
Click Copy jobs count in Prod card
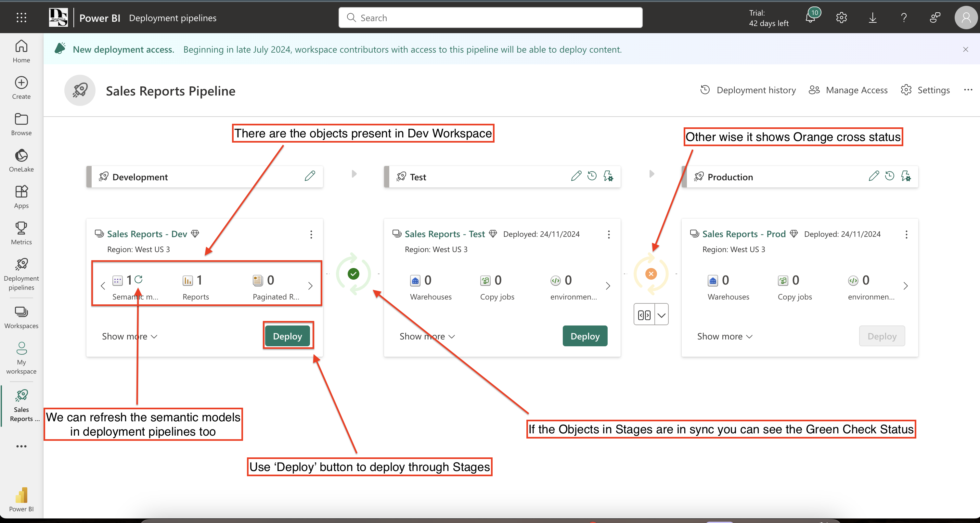795,287
